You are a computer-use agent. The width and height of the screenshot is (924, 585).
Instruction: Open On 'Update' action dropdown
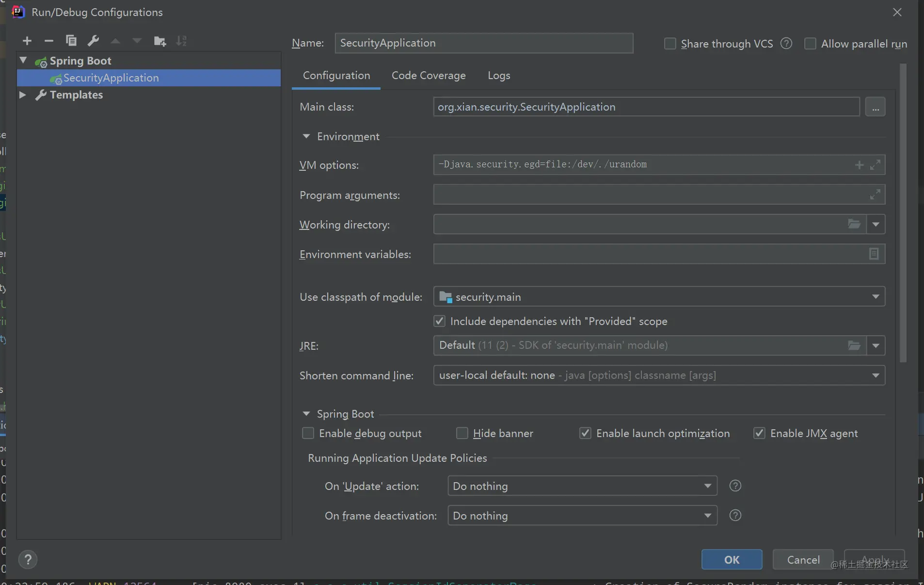[582, 486]
